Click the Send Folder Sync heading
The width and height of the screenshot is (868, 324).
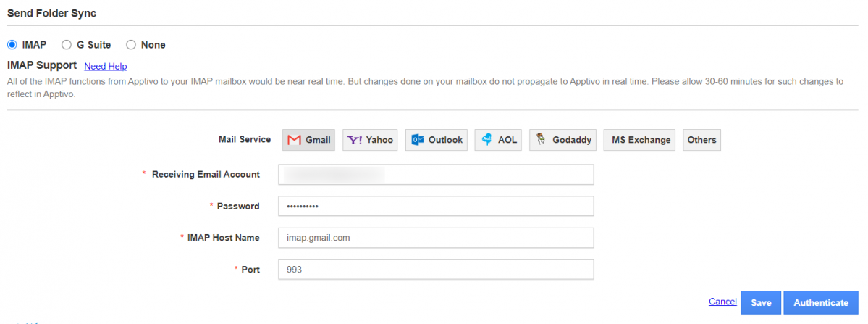click(51, 13)
